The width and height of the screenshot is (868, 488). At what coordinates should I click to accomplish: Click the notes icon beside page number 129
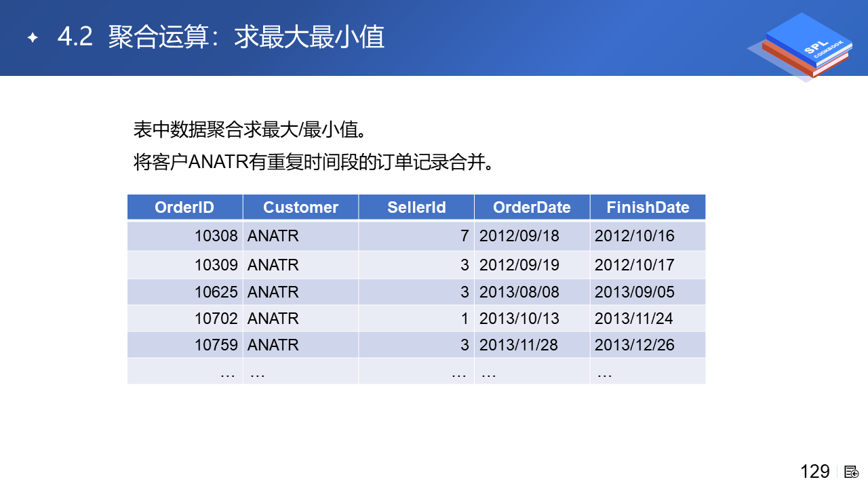(x=852, y=472)
